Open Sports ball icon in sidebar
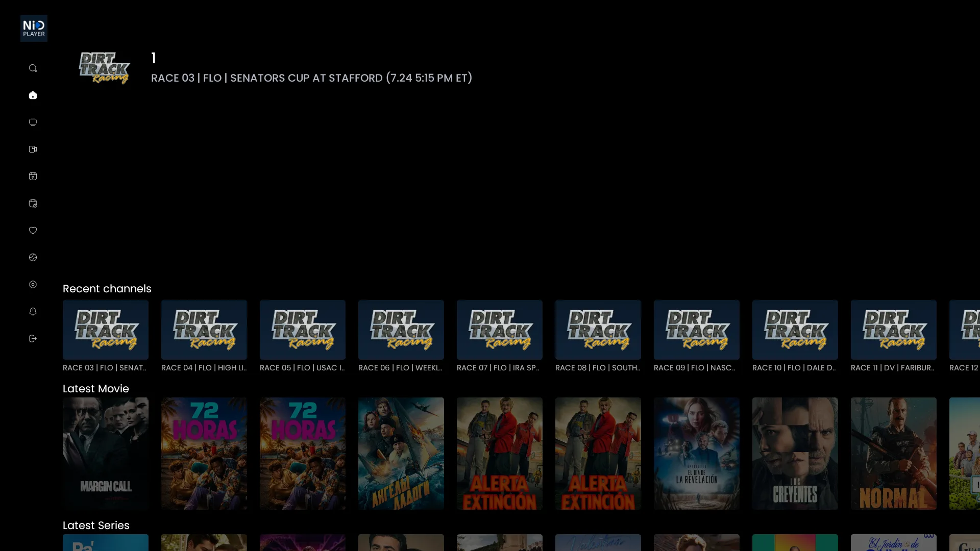The height and width of the screenshot is (551, 980). coord(33,258)
